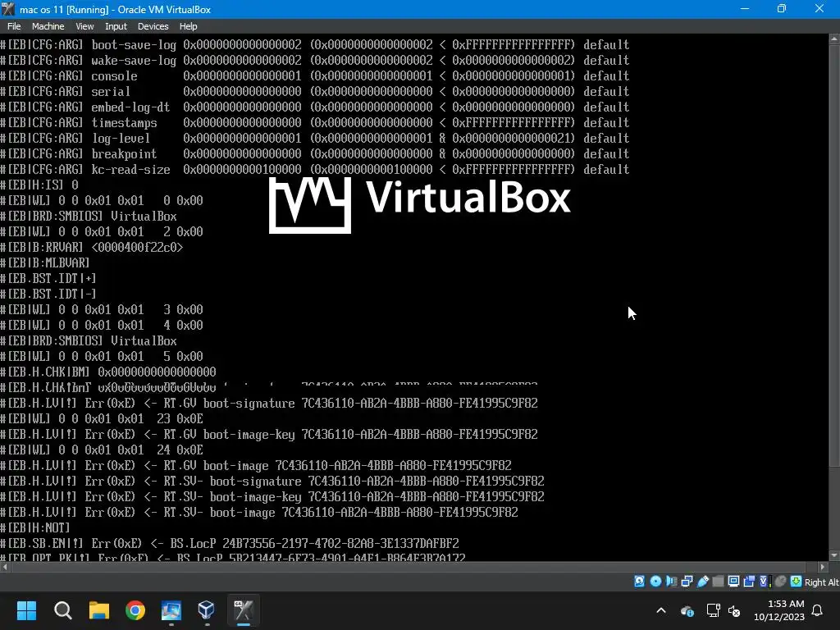Viewport: 840px width, 630px height.
Task: Click the '#[EB|H:NOT]' log line
Action: (35, 527)
